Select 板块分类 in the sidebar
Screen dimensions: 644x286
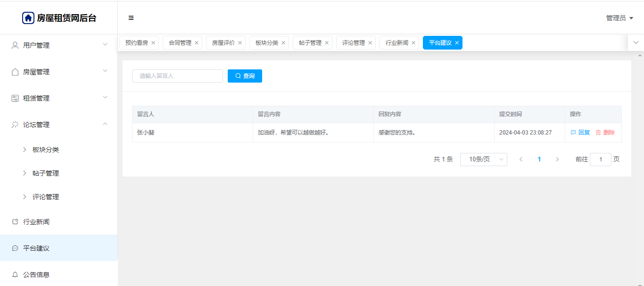tap(46, 150)
